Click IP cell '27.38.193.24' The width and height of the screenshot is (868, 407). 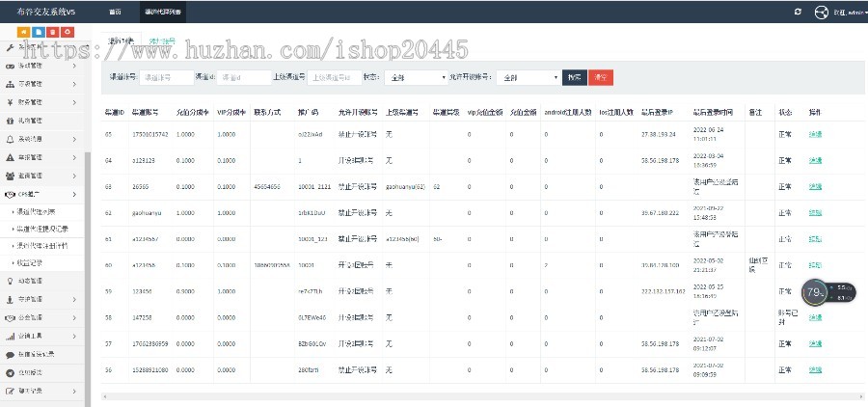tap(660, 134)
